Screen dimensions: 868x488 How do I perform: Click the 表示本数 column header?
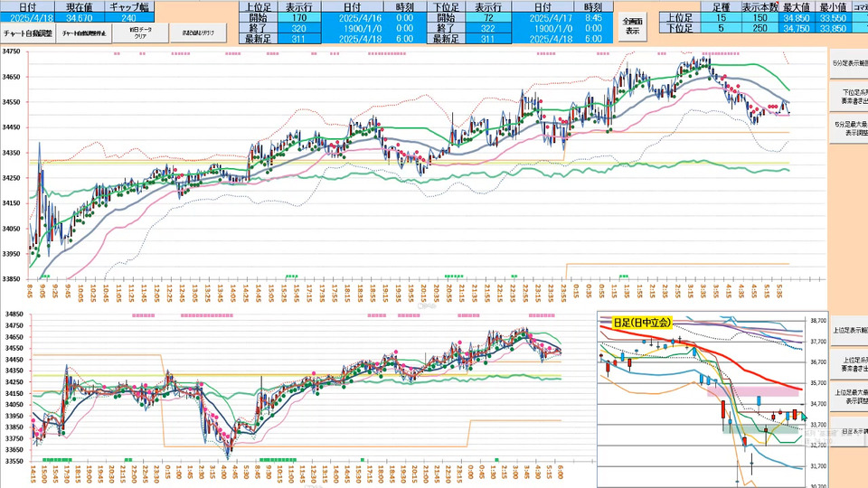click(x=760, y=7)
